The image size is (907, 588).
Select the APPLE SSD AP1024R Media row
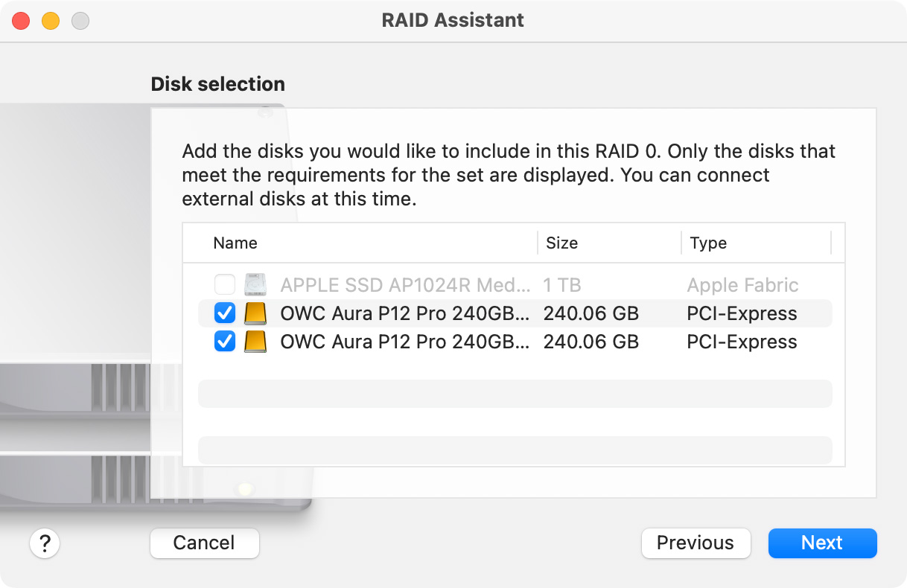(515, 285)
